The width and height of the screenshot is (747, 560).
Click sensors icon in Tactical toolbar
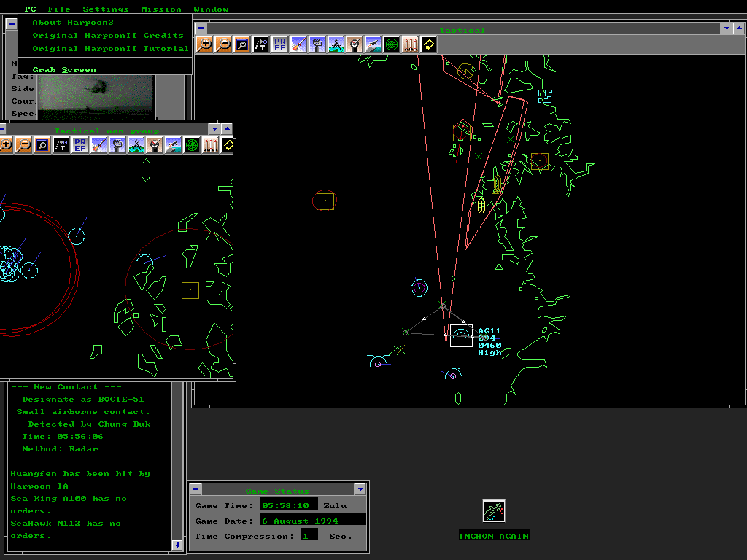317,44
